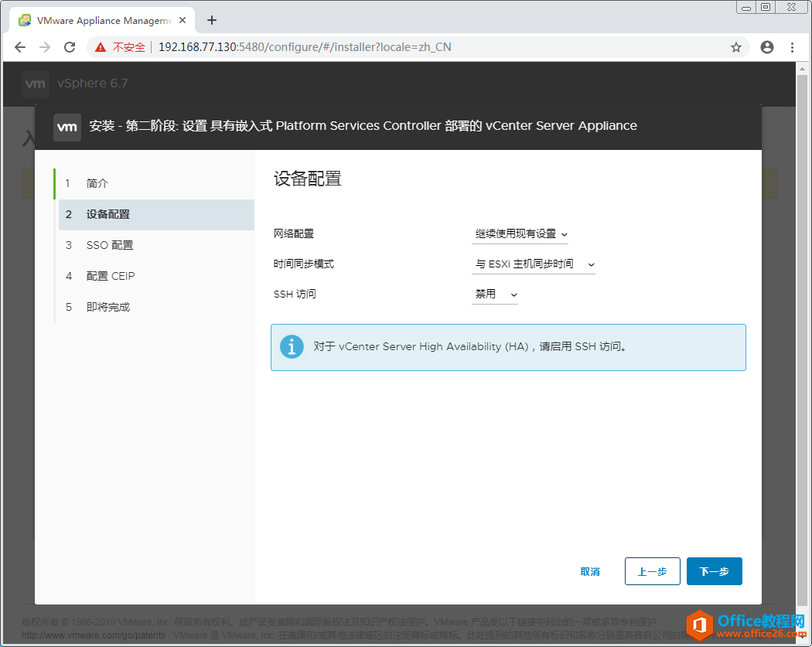Select the VMware Appliance Management tab
Image resolution: width=812 pixels, height=647 pixels.
(102, 20)
